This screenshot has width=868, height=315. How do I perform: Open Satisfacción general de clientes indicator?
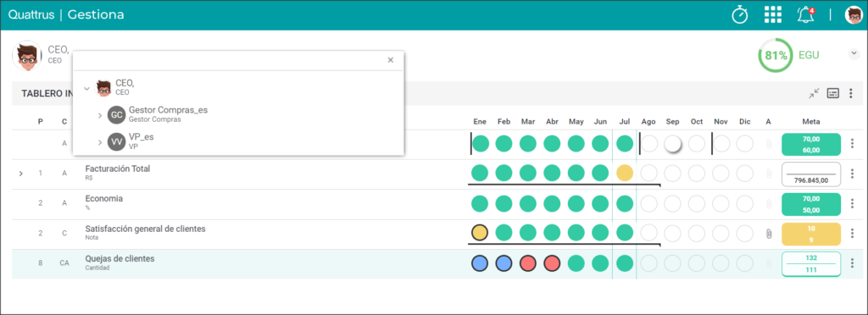pos(145,229)
